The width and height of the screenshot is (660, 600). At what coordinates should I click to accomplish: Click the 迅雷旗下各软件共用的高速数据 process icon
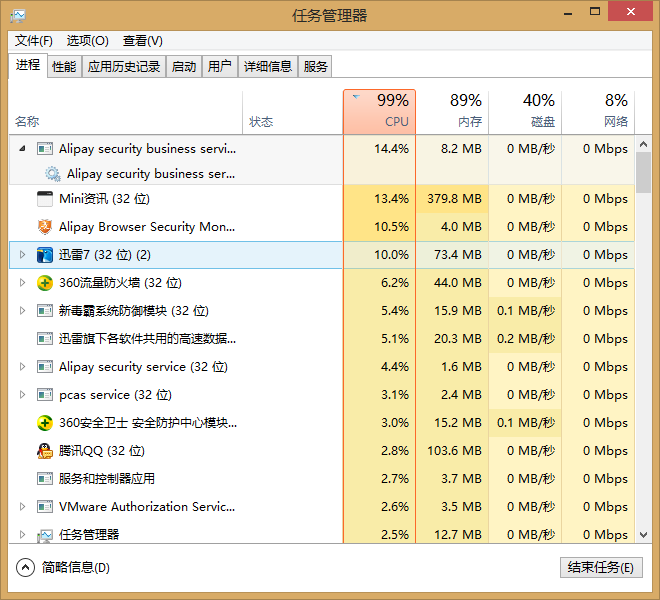click(x=45, y=339)
